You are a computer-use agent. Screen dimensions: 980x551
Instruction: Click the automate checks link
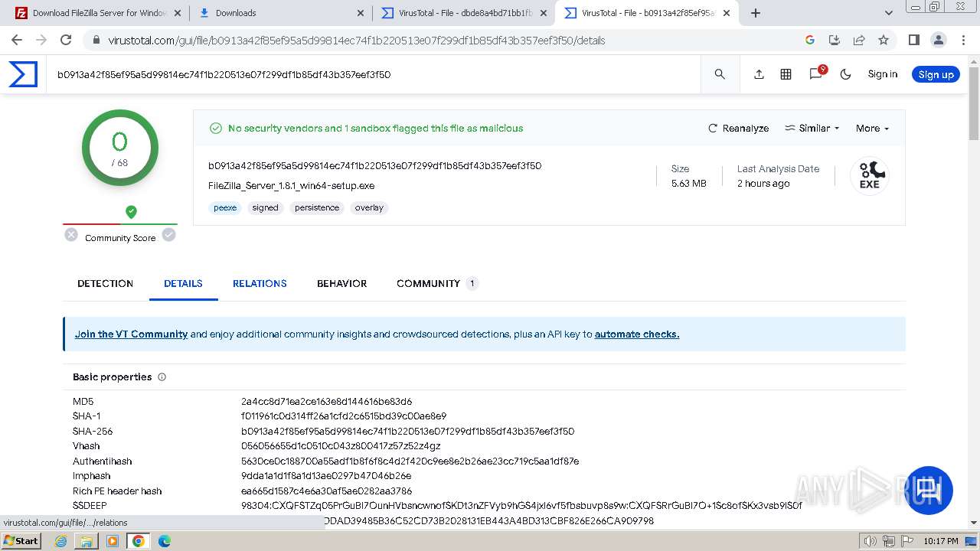(x=637, y=334)
